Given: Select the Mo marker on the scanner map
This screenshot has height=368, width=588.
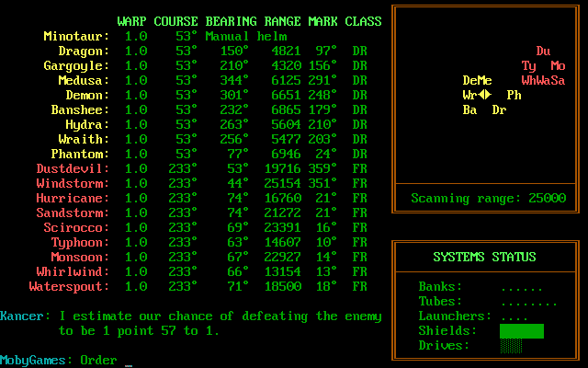Looking at the screenshot, I should tap(558, 66).
